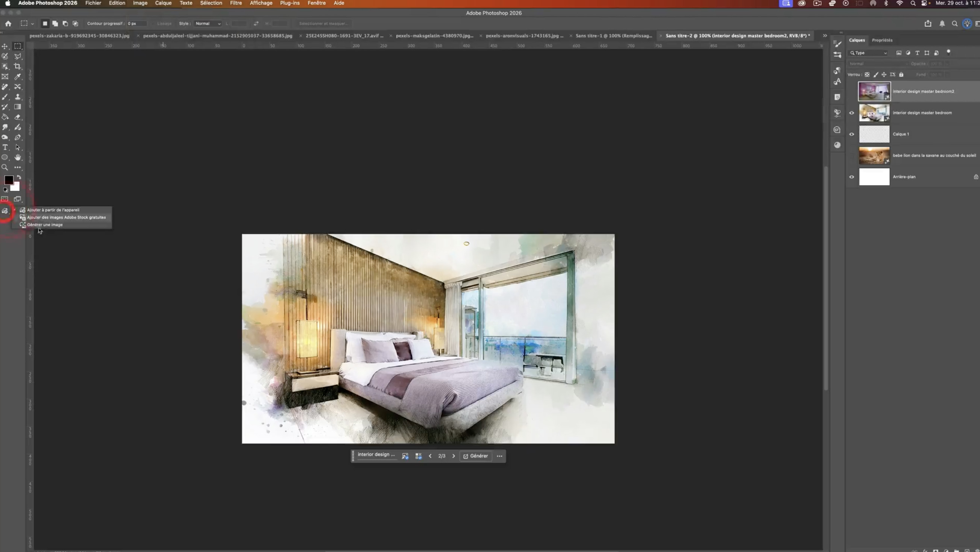Image resolution: width=980 pixels, height=552 pixels.
Task: Click the black foreground color swatch
Action: (x=8, y=180)
